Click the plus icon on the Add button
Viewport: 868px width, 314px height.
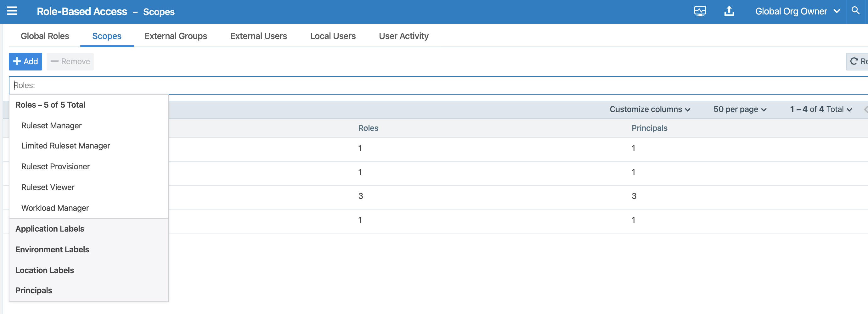coord(17,61)
